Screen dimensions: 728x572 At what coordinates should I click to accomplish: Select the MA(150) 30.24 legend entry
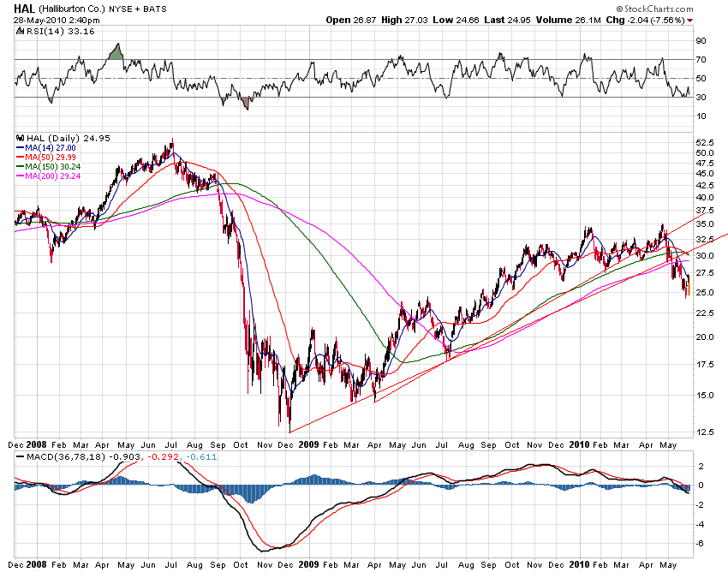click(x=48, y=166)
